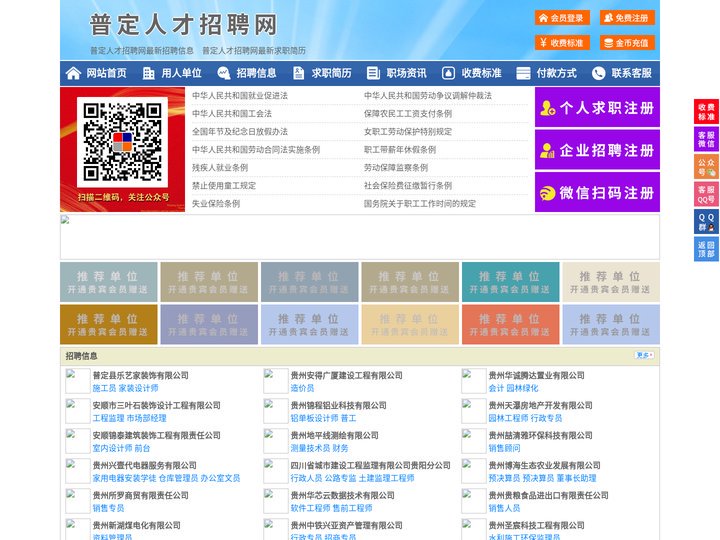
Task: Click the teal 推荐单位 ad tile
Action: point(510,282)
